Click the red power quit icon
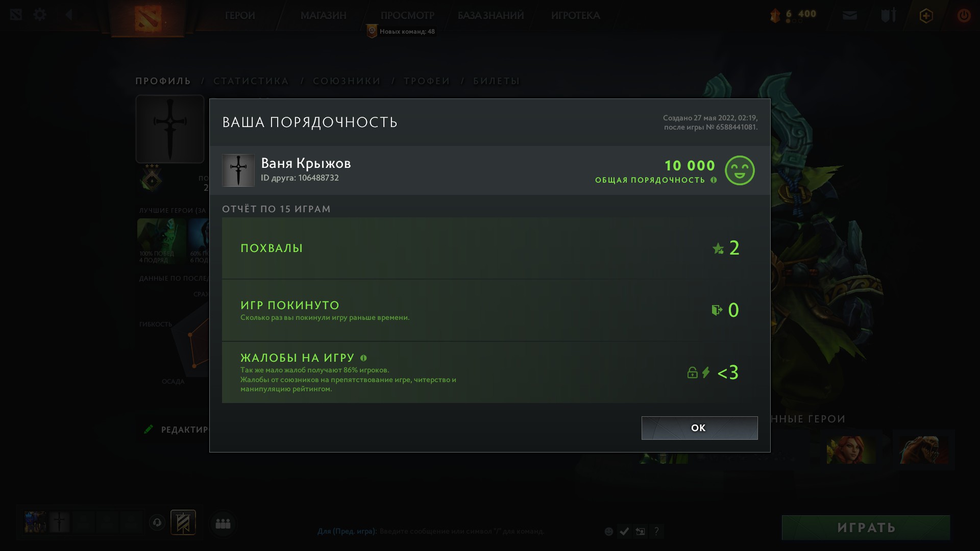 pyautogui.click(x=964, y=15)
